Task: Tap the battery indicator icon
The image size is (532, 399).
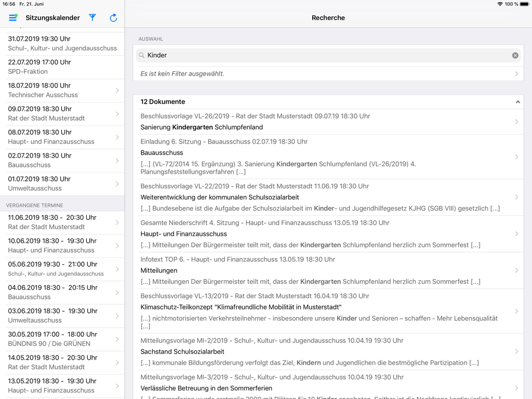Action: click(x=524, y=4)
